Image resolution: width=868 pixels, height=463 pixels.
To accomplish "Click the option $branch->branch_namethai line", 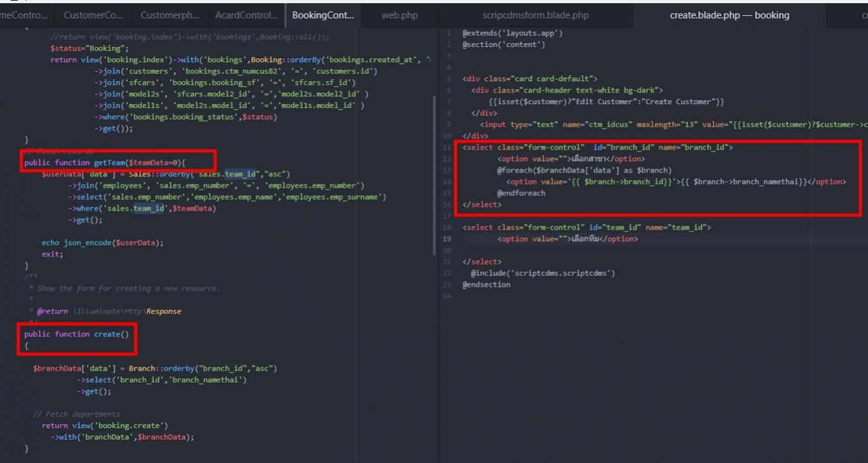I will tap(676, 181).
